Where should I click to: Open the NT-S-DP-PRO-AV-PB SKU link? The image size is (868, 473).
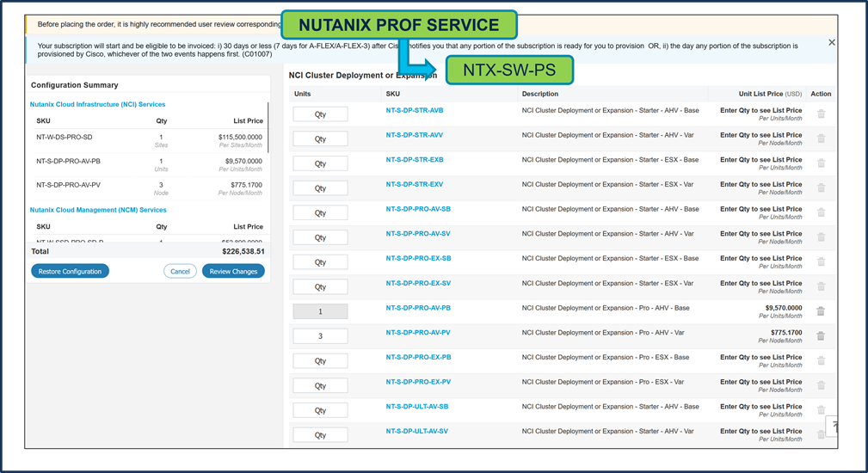pyautogui.click(x=418, y=308)
